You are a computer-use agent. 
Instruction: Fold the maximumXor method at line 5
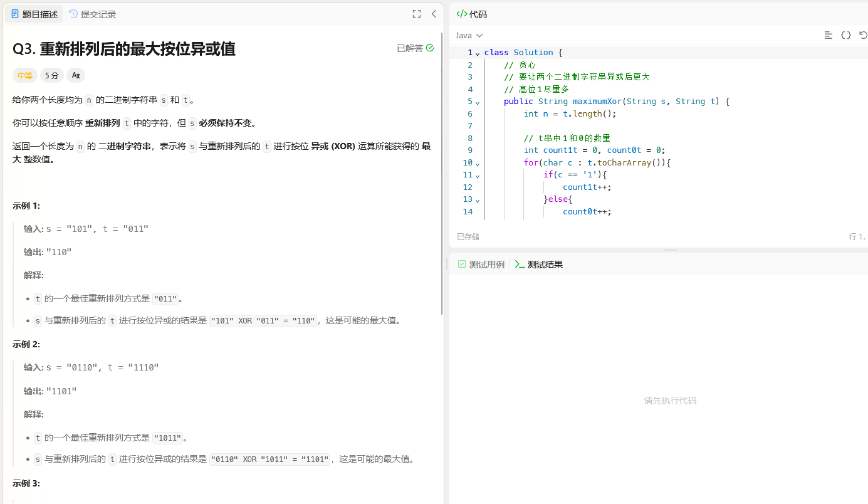(x=478, y=102)
